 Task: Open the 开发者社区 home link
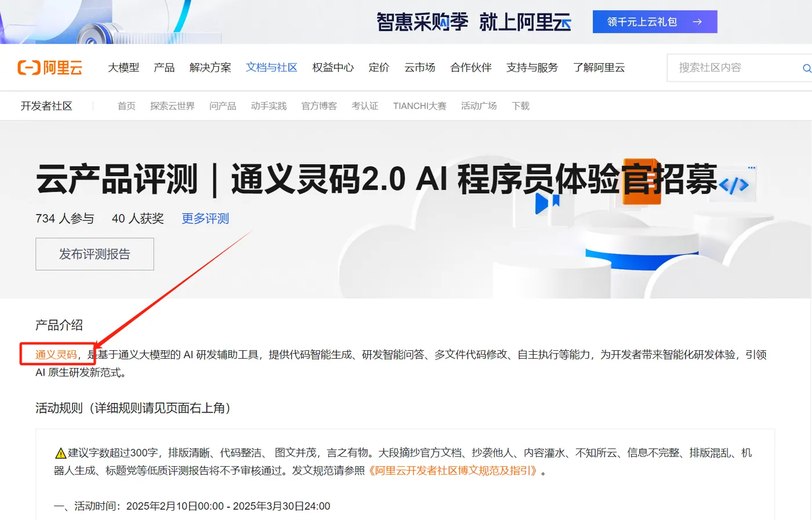[46, 106]
